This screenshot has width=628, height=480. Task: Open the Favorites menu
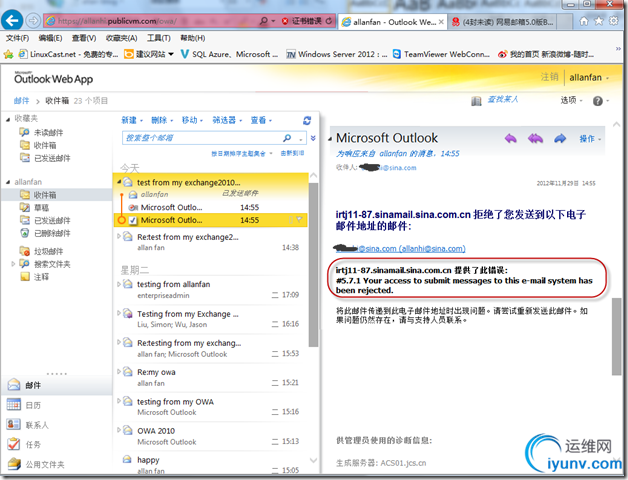(x=121, y=38)
